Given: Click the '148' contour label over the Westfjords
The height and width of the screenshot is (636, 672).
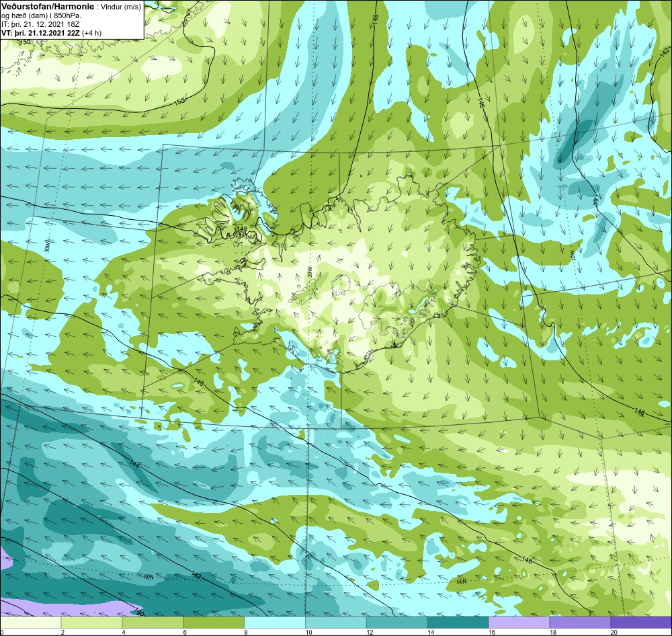Looking at the screenshot, I should point(242,229).
